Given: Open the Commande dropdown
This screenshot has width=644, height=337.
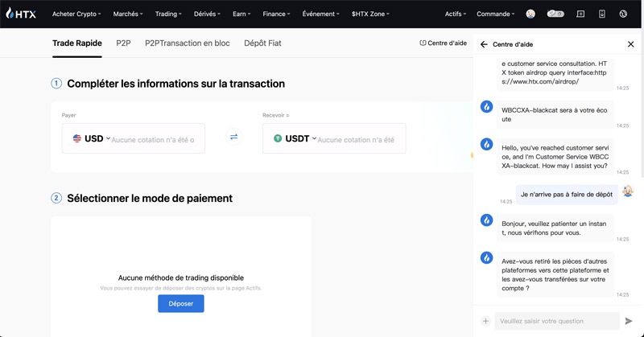Looking at the screenshot, I should coord(495,14).
